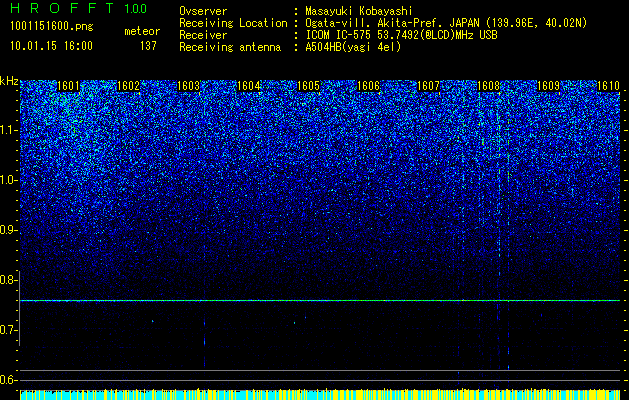The image size is (629, 400).
Task: Click the meteor count 137
Action: tap(148, 46)
